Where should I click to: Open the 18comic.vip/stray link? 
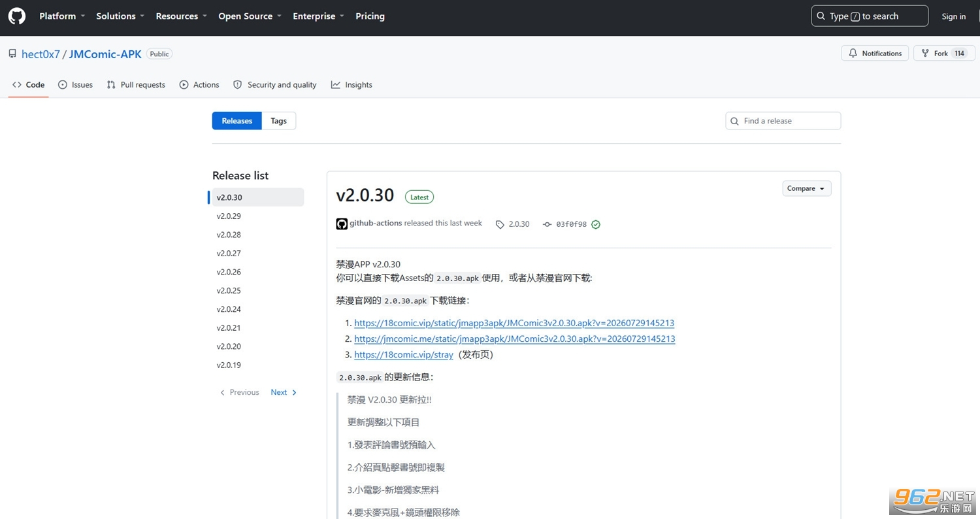(404, 355)
